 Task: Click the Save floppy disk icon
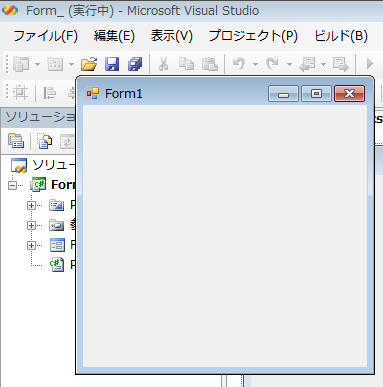[112, 64]
